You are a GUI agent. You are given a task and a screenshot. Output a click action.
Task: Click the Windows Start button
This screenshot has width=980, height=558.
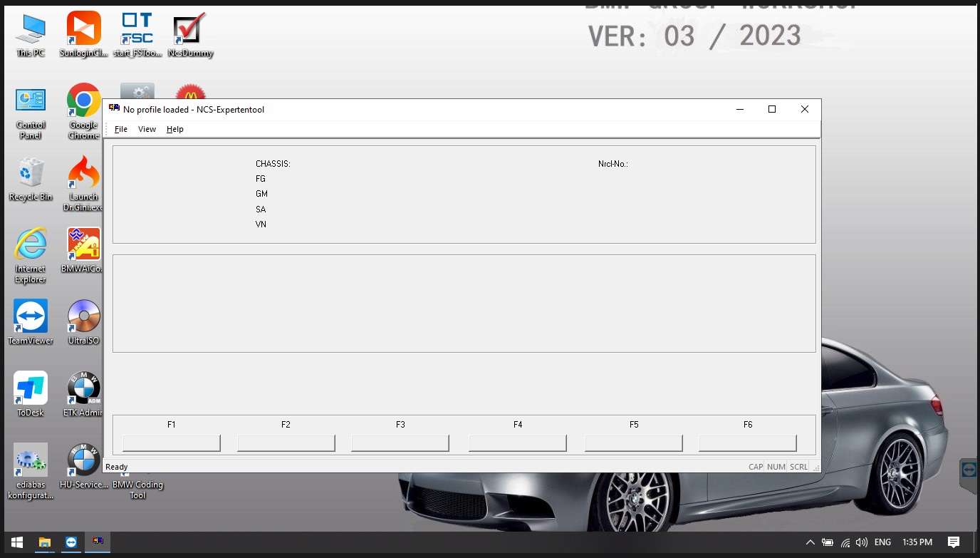point(16,542)
